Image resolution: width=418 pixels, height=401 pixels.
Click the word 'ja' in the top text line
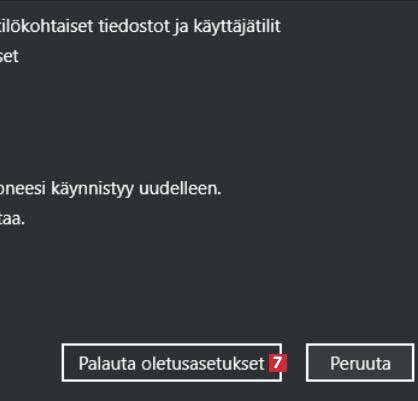point(182,27)
